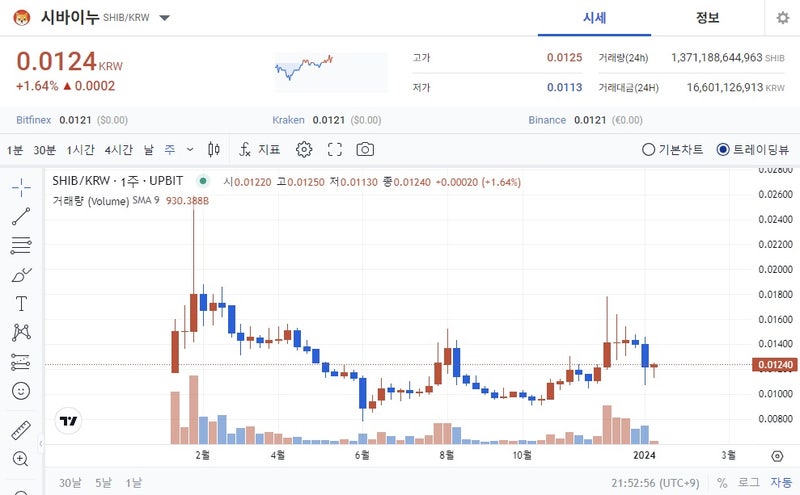This screenshot has width=800, height=495.
Task: Select the 1분 interval
Action: (x=15, y=150)
